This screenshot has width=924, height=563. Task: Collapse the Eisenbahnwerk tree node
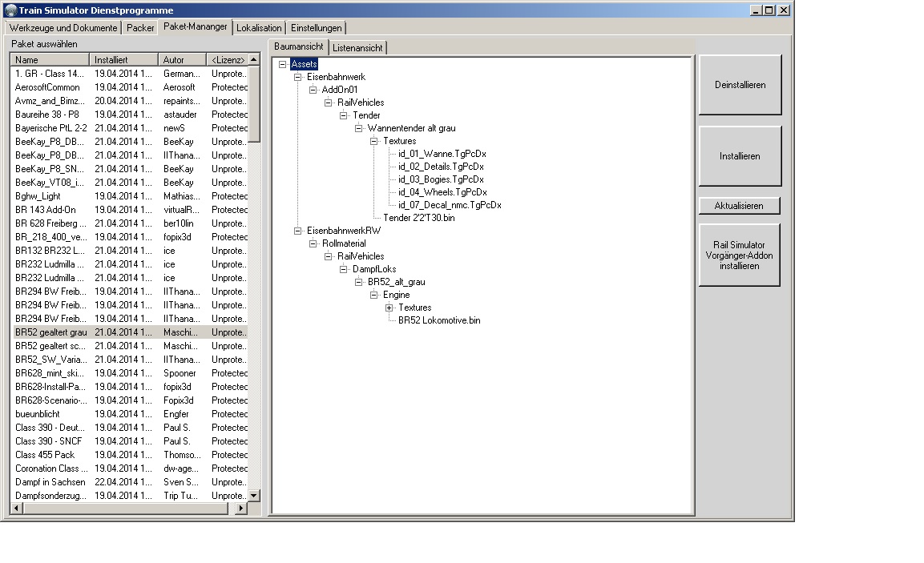point(297,77)
